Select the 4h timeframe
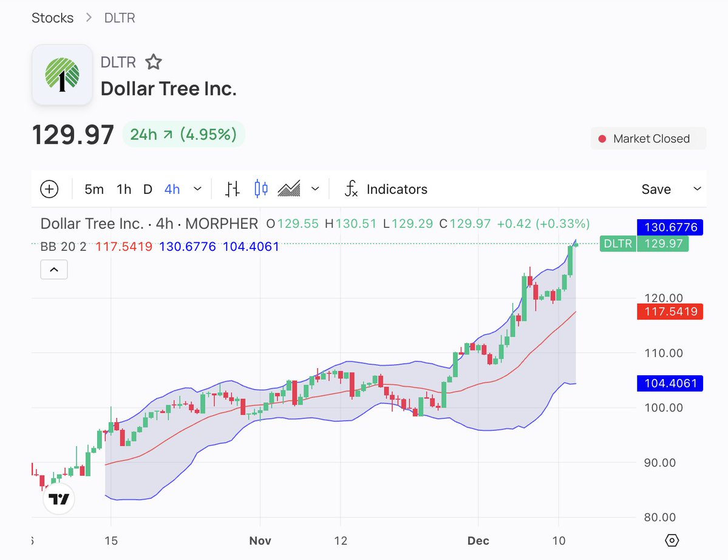Viewport: 728px width, 560px height. click(172, 189)
